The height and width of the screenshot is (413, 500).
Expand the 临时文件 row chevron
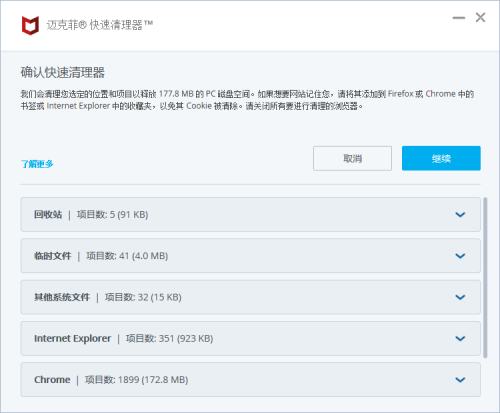click(x=460, y=256)
